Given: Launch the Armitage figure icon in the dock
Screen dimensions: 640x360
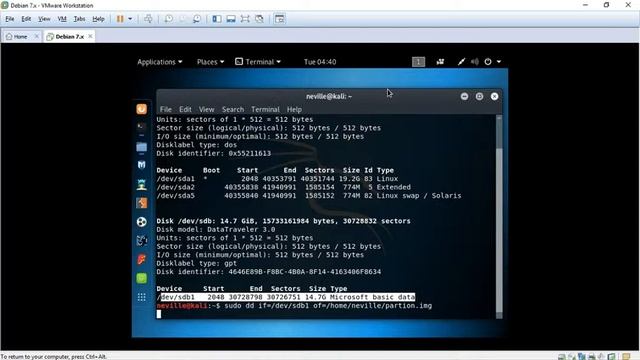Looking at the screenshot, I should 142,184.
